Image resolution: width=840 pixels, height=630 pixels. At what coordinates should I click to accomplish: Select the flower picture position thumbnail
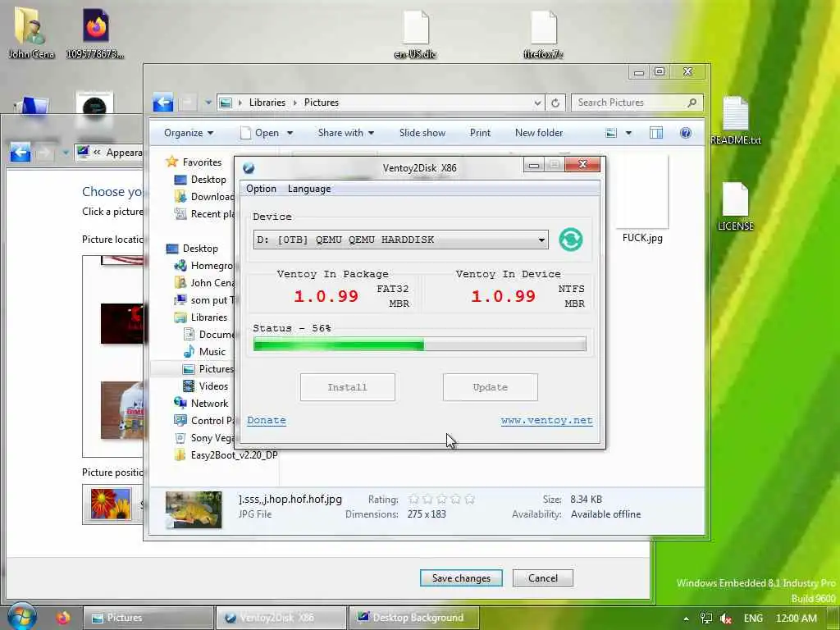click(111, 504)
